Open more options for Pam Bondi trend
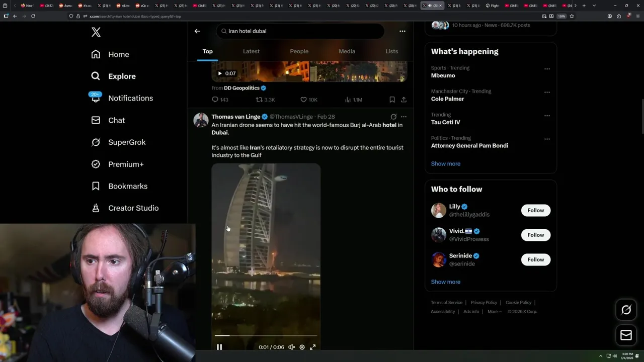This screenshot has height=362, width=644. pos(547,139)
